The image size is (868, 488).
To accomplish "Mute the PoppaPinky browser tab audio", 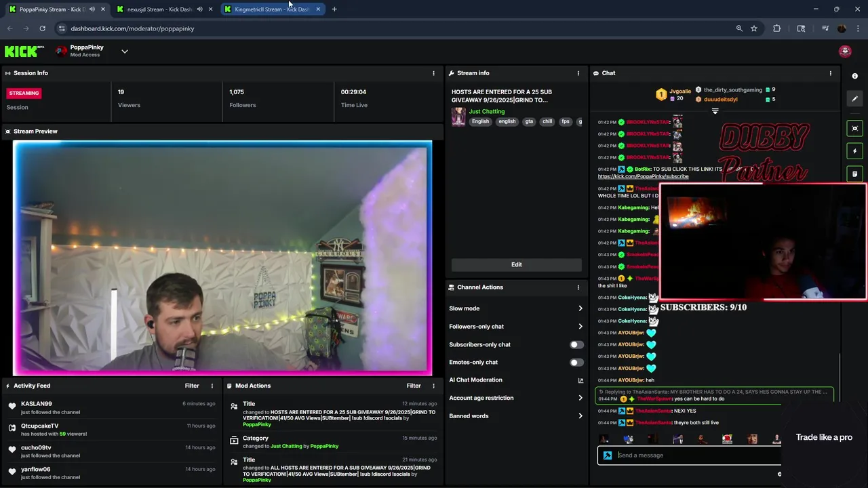I will click(x=92, y=9).
